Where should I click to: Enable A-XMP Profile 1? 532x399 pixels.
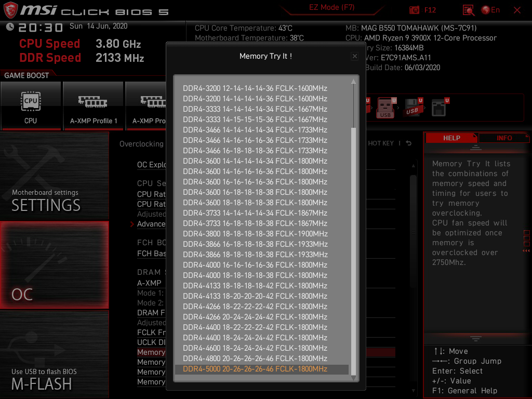(x=94, y=106)
